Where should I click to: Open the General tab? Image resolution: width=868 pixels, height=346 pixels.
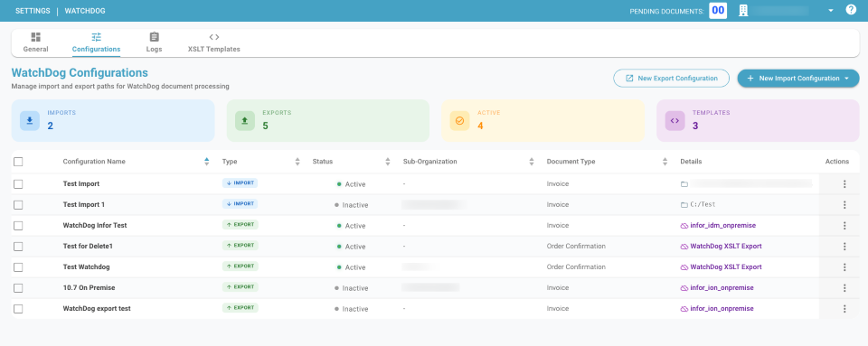coord(35,42)
